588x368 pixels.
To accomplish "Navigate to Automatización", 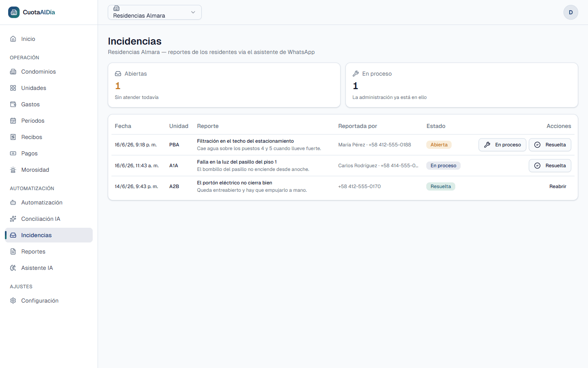I will tap(49, 202).
